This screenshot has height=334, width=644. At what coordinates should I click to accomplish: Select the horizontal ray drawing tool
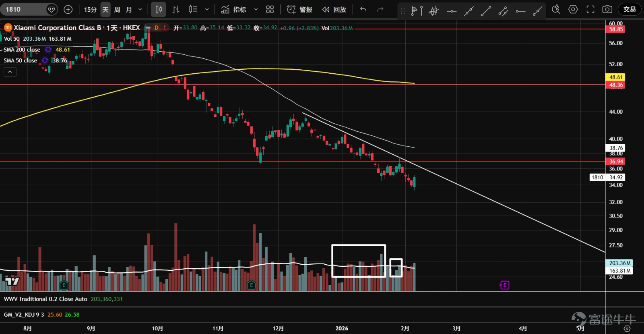pos(520,11)
